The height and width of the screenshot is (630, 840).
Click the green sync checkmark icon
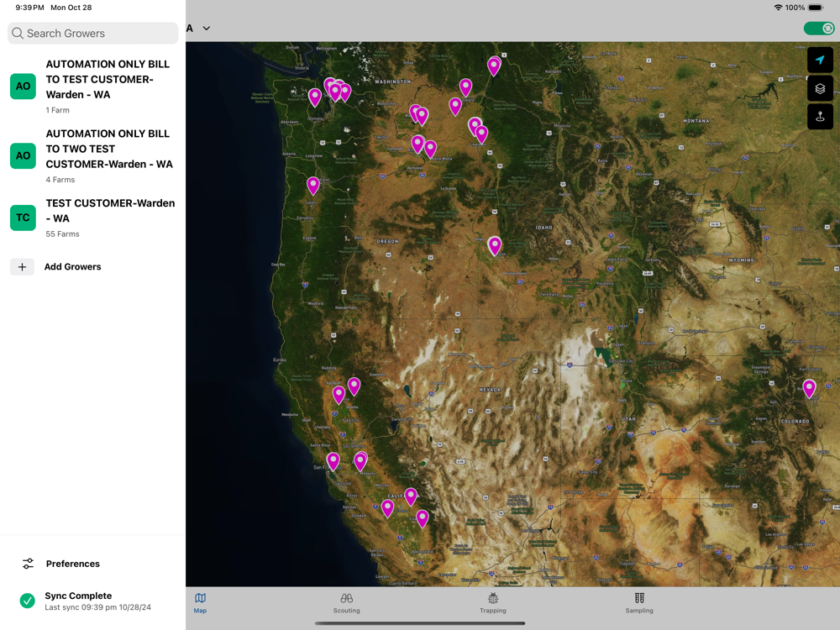pos(28,601)
